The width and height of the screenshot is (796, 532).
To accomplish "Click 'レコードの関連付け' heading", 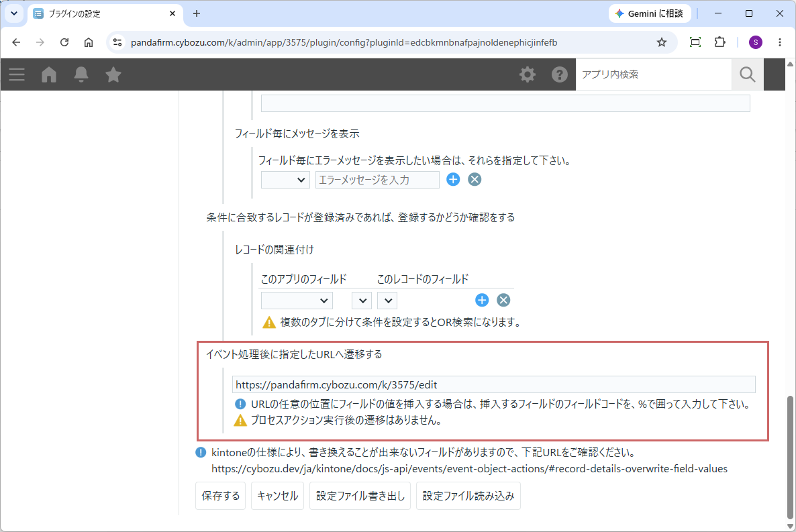I will point(274,250).
